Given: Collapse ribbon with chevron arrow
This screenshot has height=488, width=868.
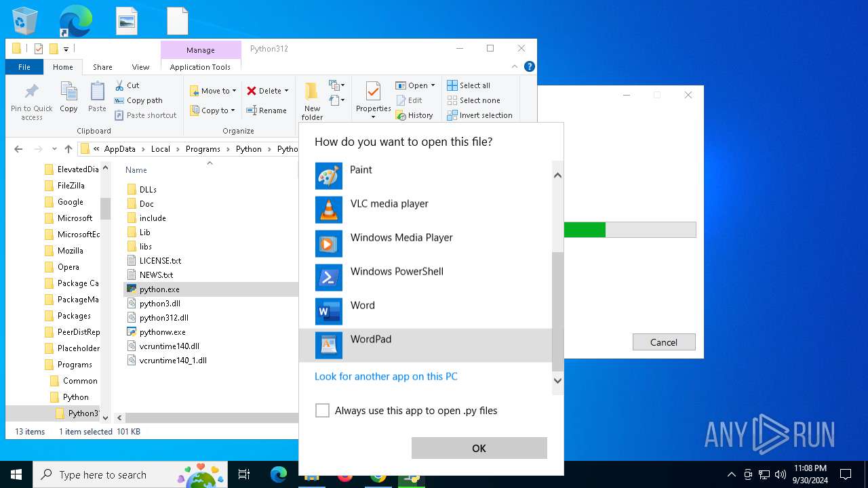Looking at the screenshot, I should point(515,66).
